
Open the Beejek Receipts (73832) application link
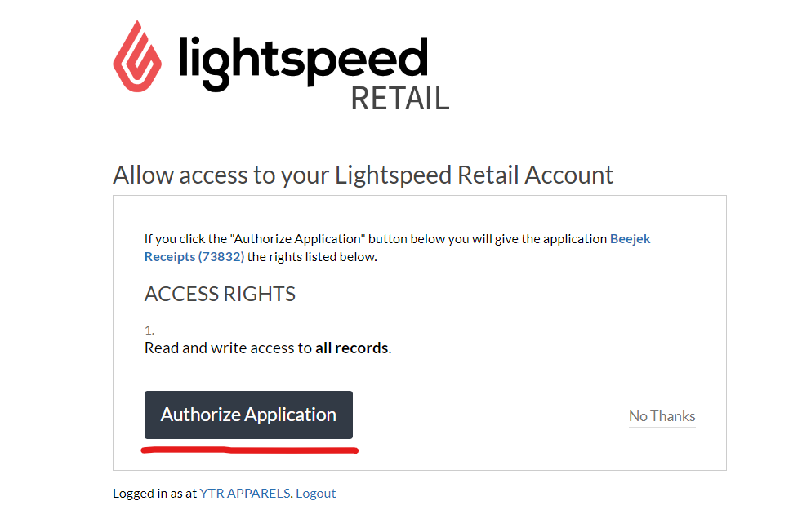pos(629,238)
